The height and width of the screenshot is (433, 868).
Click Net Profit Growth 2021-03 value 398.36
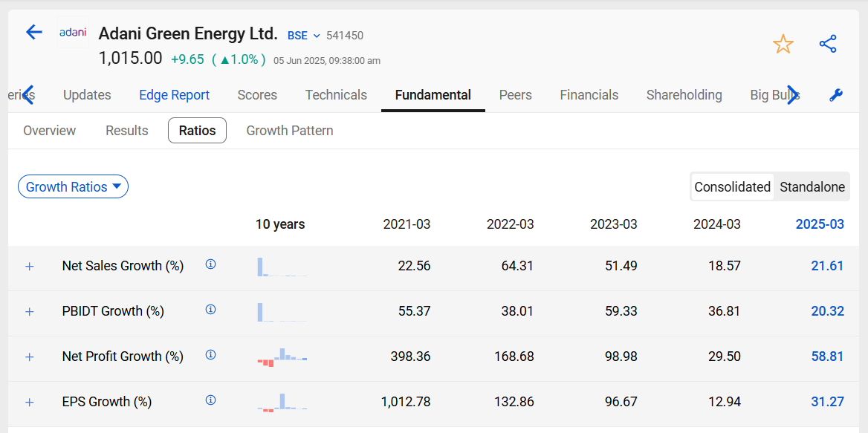pyautogui.click(x=410, y=357)
